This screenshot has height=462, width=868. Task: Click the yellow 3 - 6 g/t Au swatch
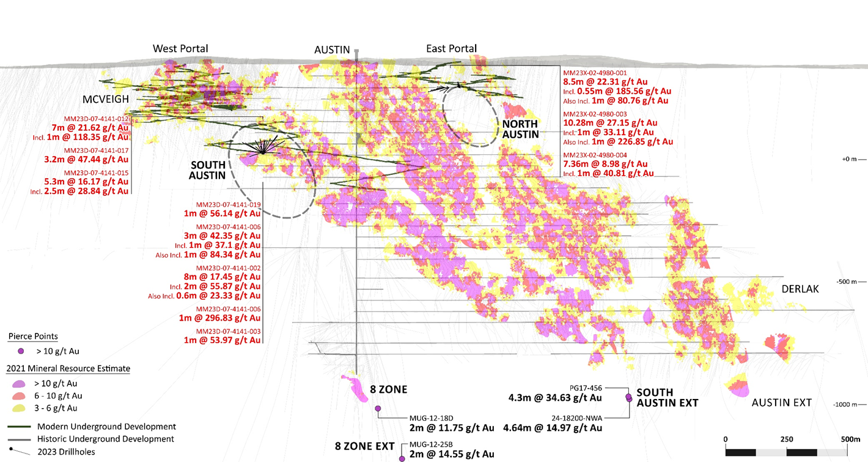[20, 408]
